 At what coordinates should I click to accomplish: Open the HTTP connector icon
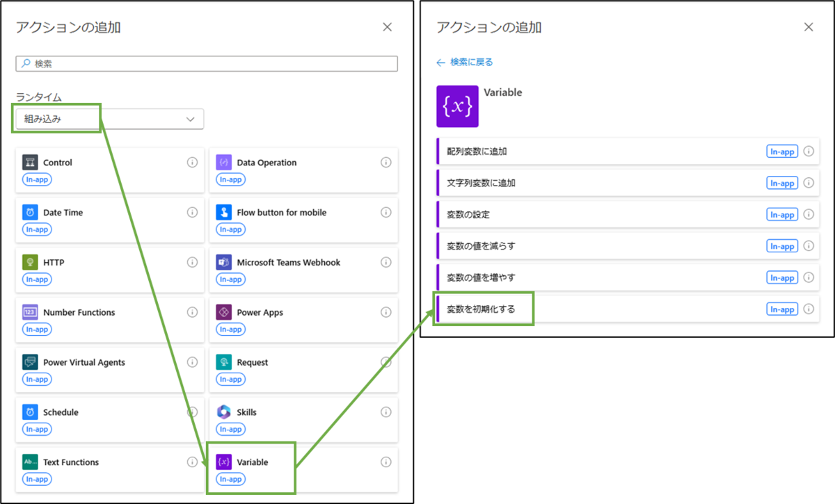pyautogui.click(x=29, y=263)
